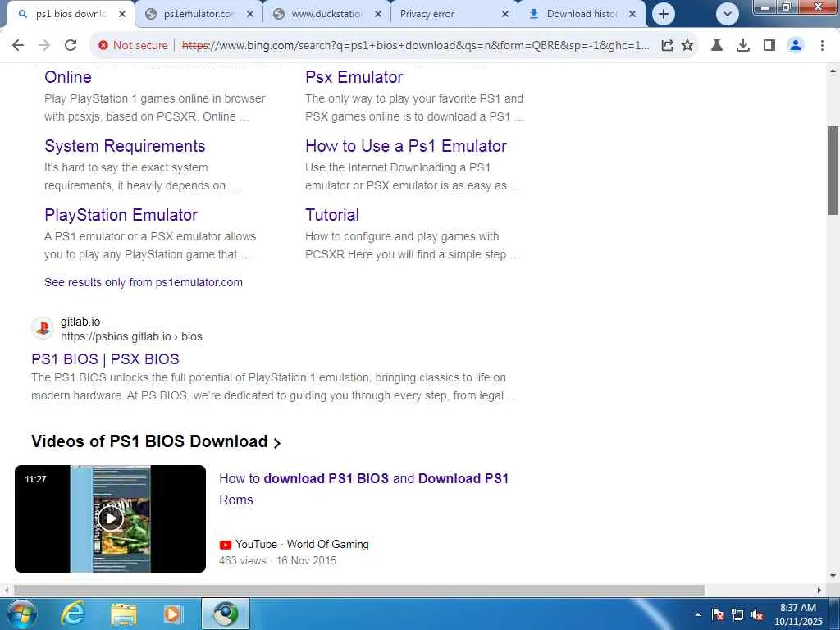Play the 11:27 video thumbnail
840x630 pixels.
click(x=111, y=518)
